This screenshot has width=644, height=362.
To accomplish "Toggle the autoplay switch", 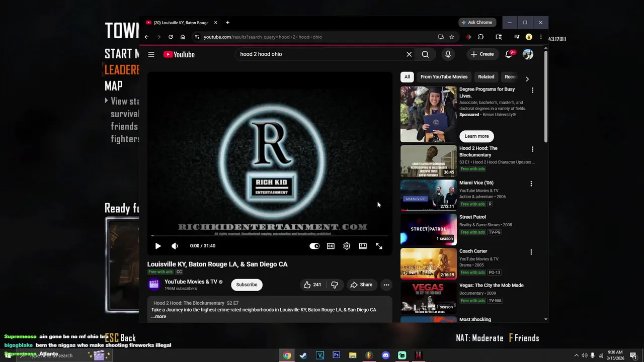I will (314, 246).
